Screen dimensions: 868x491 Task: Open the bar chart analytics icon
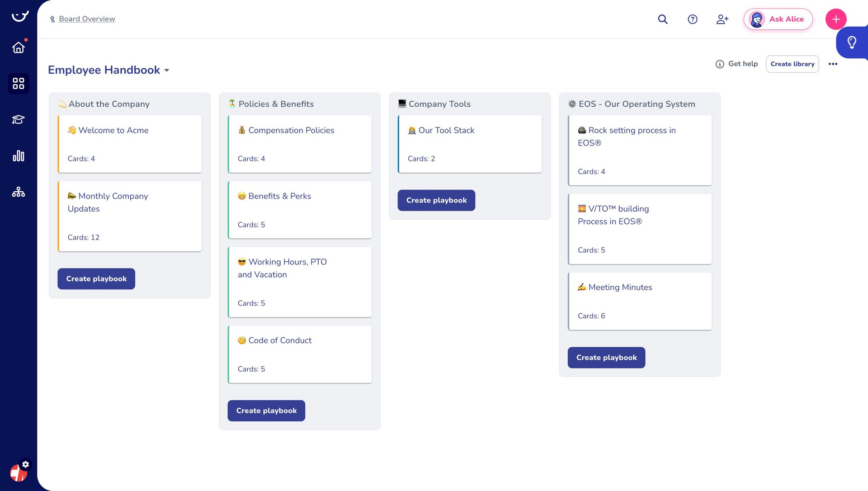[18, 156]
